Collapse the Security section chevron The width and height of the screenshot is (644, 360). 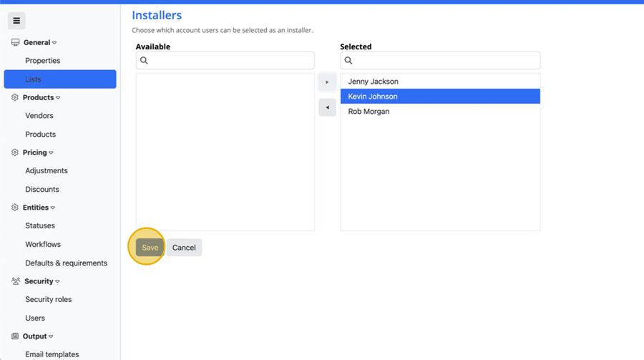pyautogui.click(x=57, y=282)
